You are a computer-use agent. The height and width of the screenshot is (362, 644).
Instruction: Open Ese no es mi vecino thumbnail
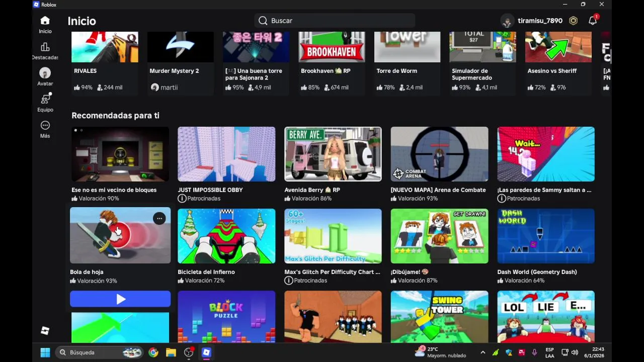120,154
